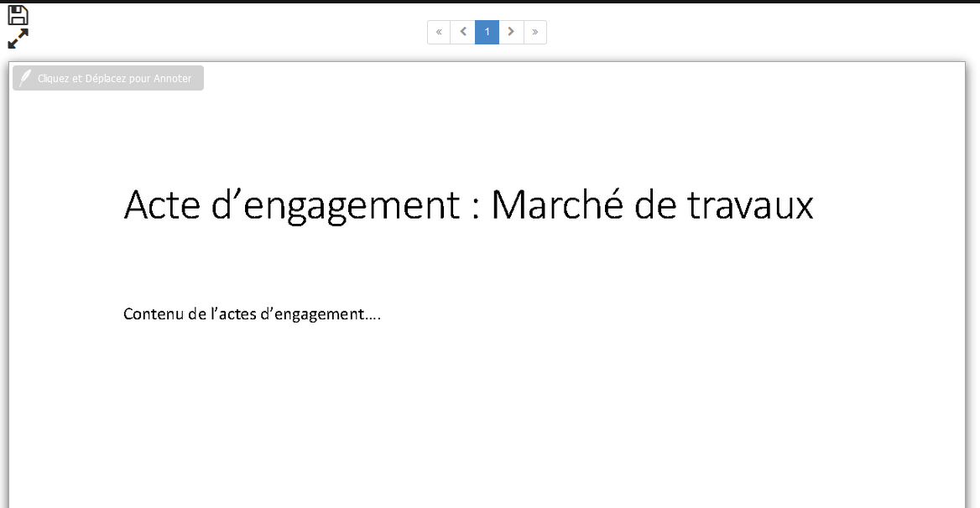
Task: Jump to last page with double-right chevron
Action: pyautogui.click(x=534, y=33)
